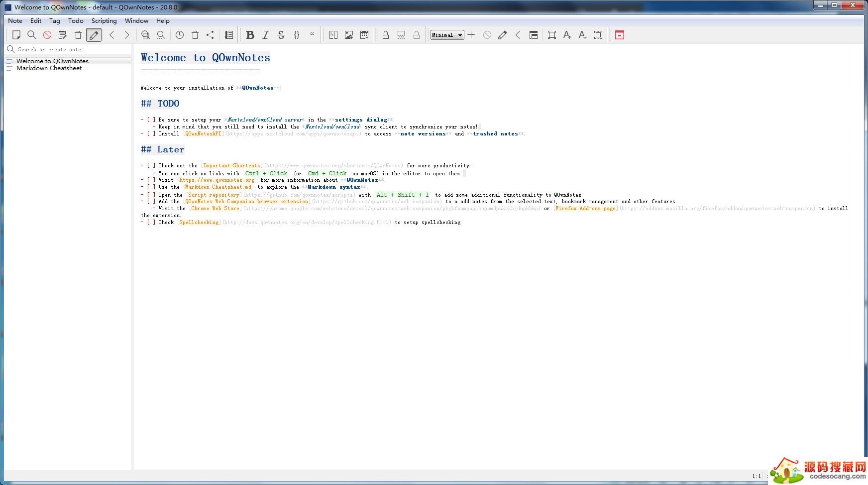Click the greyed circle-slash icon after the plus
This screenshot has height=485, width=868.
(x=487, y=35)
